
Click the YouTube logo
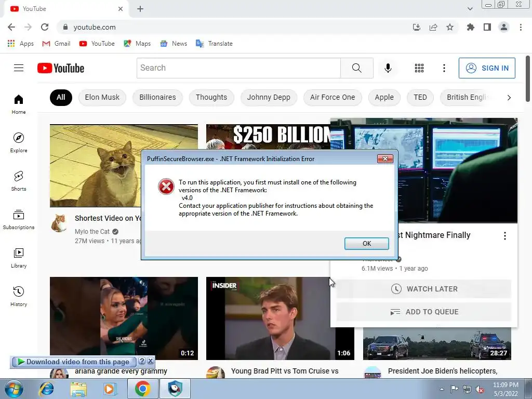click(61, 68)
